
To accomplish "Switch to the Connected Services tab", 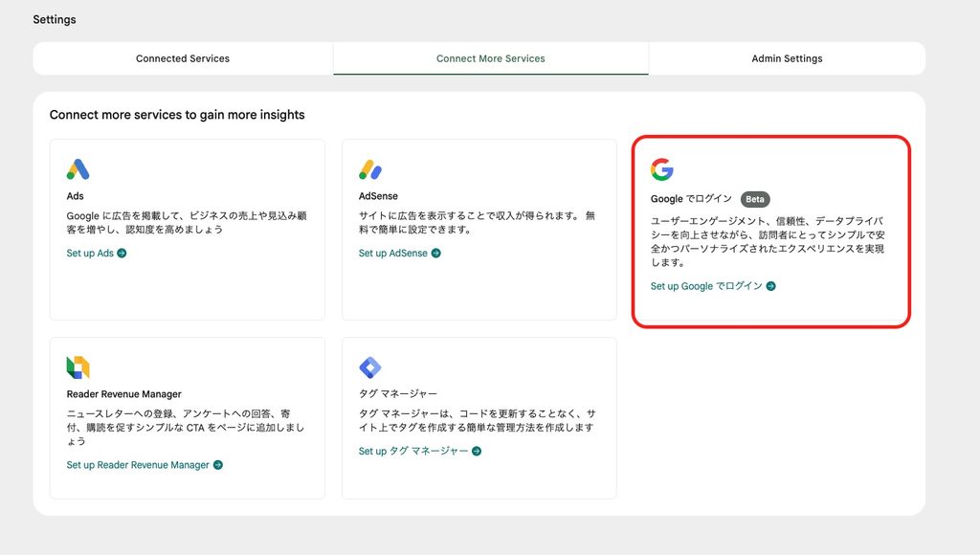I will coord(183,58).
